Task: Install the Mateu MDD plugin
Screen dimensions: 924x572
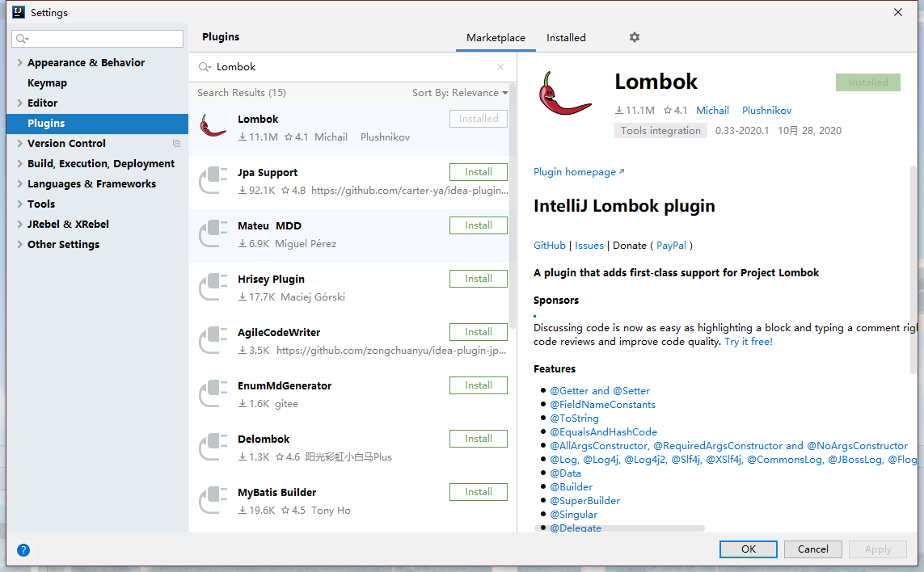Action: (x=478, y=225)
